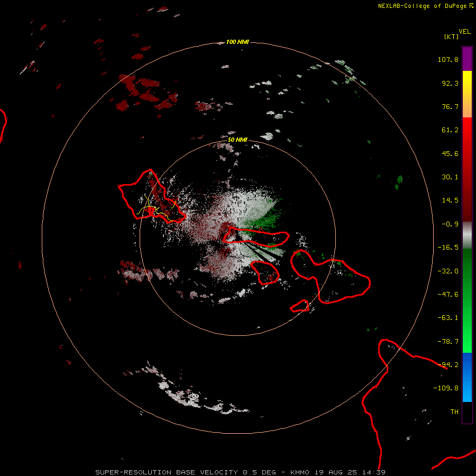Click the purple segment of the color bar
476x476 pixels.
click(x=467, y=59)
